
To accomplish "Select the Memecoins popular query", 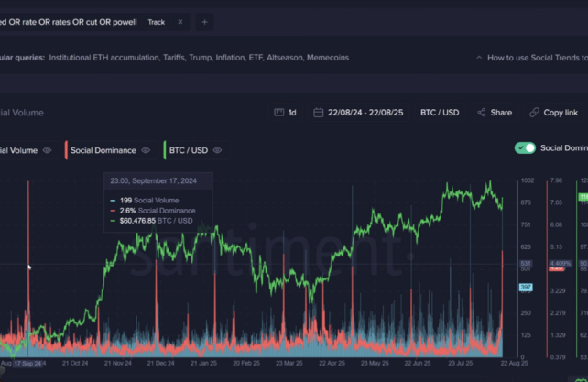I will pyautogui.click(x=328, y=58).
